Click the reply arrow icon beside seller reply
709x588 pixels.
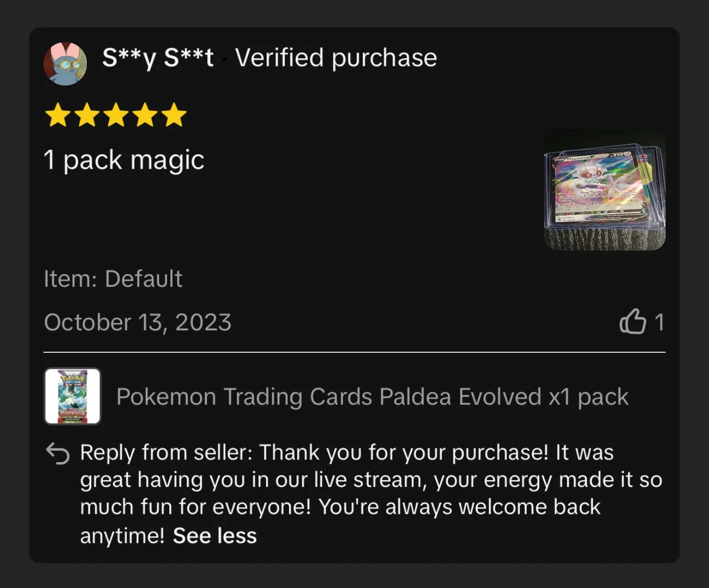(x=58, y=453)
